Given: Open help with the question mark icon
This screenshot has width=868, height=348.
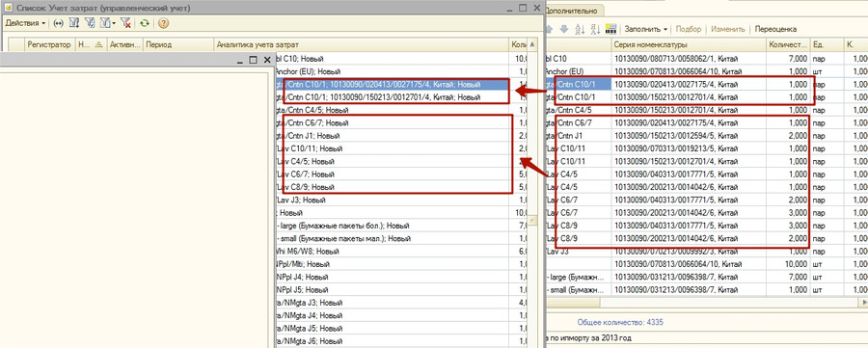Looking at the screenshot, I should (x=163, y=23).
